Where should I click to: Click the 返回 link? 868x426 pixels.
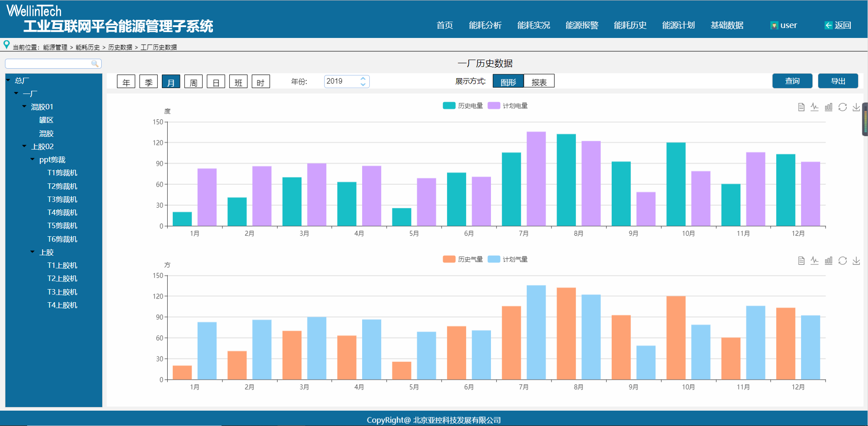coord(843,25)
